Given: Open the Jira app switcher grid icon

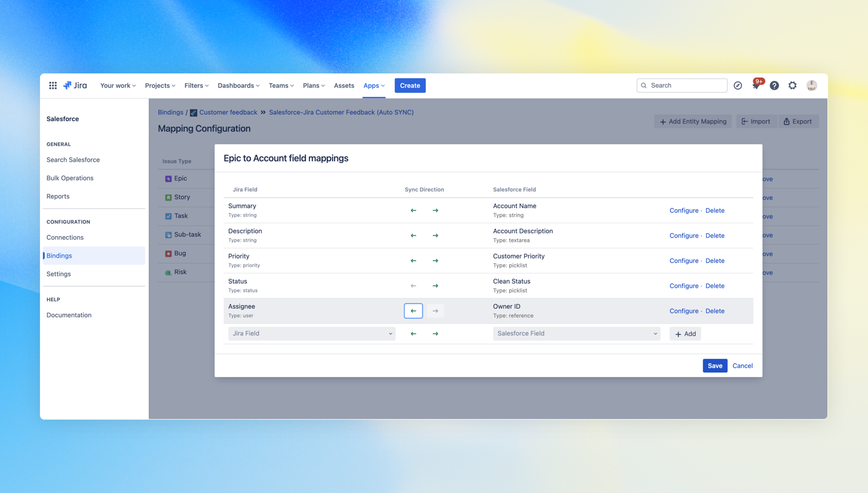Looking at the screenshot, I should point(53,85).
